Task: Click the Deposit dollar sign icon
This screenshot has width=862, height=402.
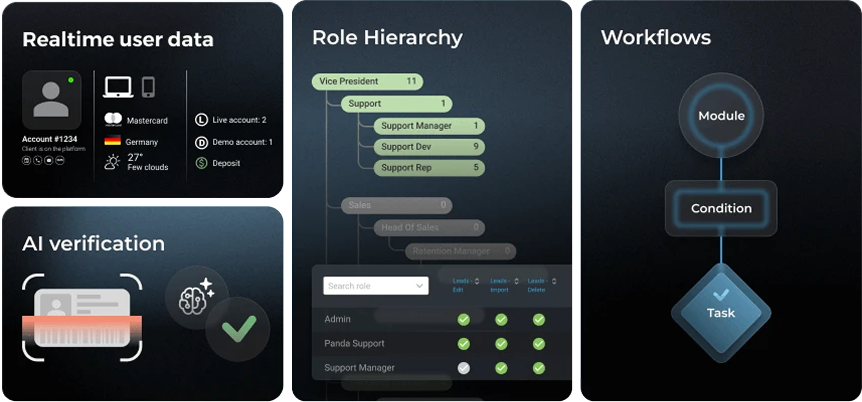Action: 201,163
